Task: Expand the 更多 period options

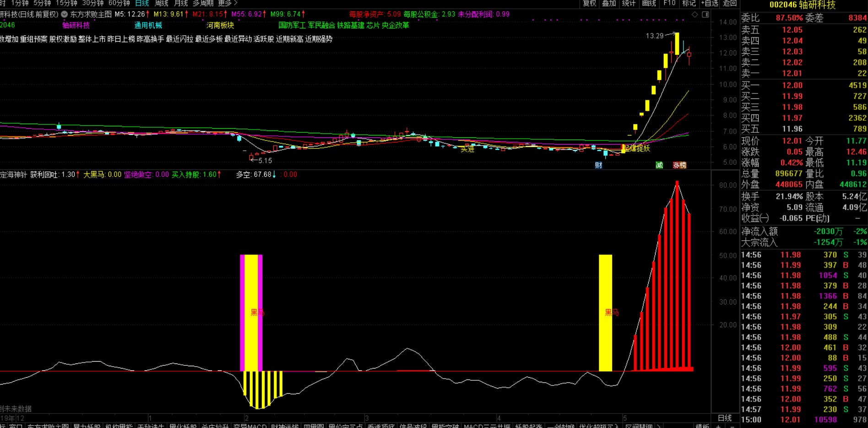Action: [x=228, y=3]
